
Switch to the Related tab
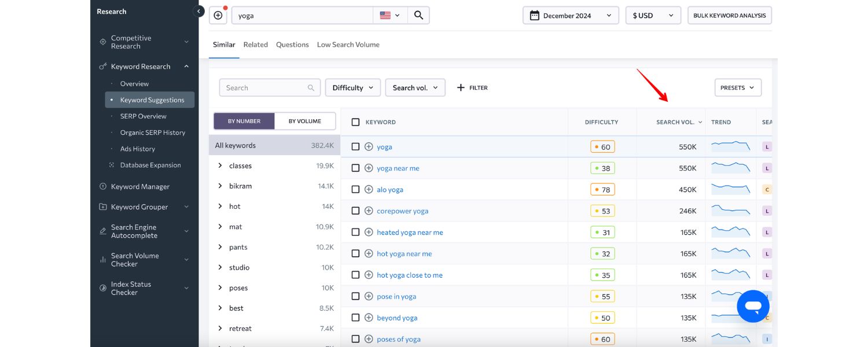coord(255,45)
